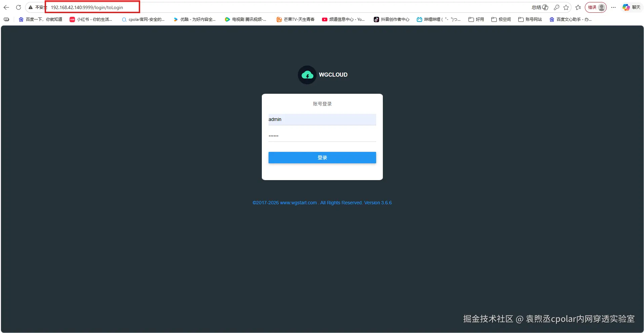Open browser settings ellipsis menu
This screenshot has height=333, width=644.
(613, 7)
